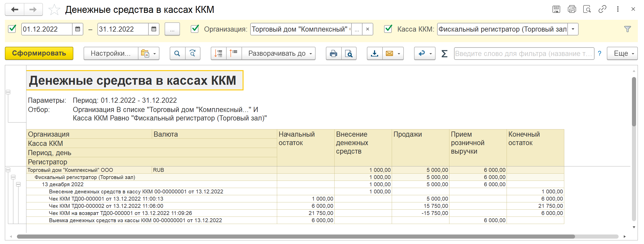Screen dimensions: 644x244
Task: Open print preview with magnifier icon
Action: pyautogui.click(x=349, y=53)
